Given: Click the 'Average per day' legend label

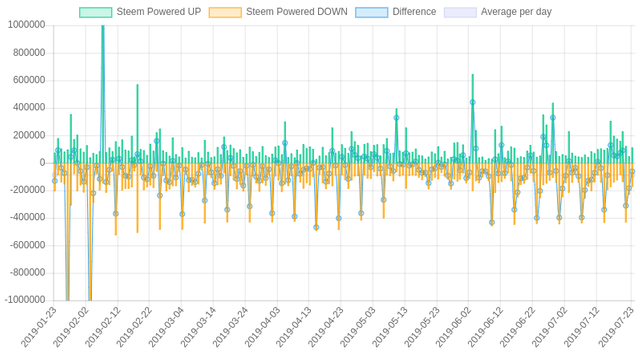Looking at the screenshot, I should click(x=516, y=12).
